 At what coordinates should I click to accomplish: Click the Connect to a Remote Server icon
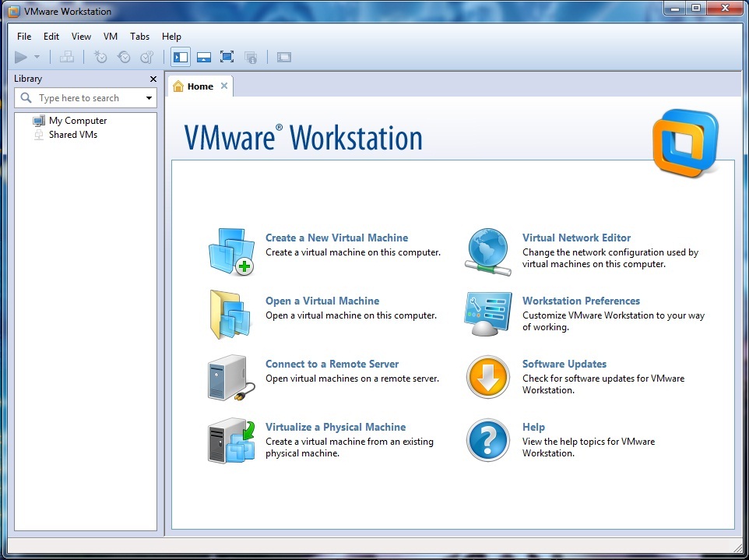(x=231, y=378)
